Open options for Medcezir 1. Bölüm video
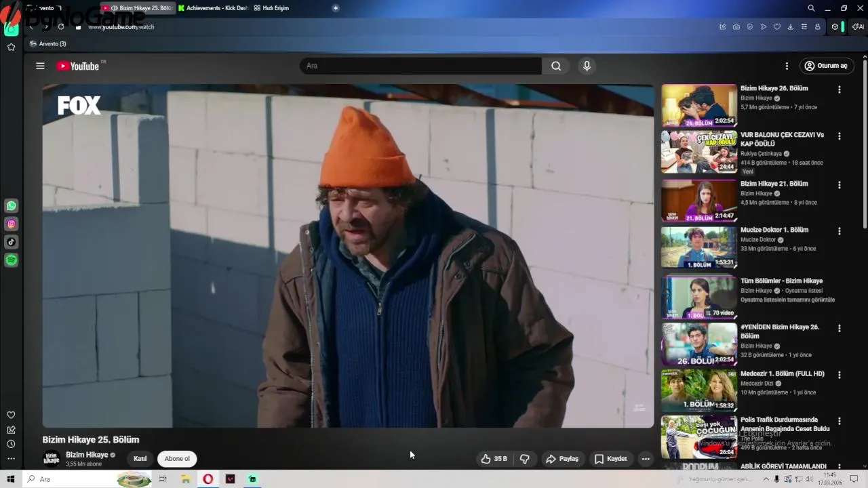 pyautogui.click(x=839, y=375)
